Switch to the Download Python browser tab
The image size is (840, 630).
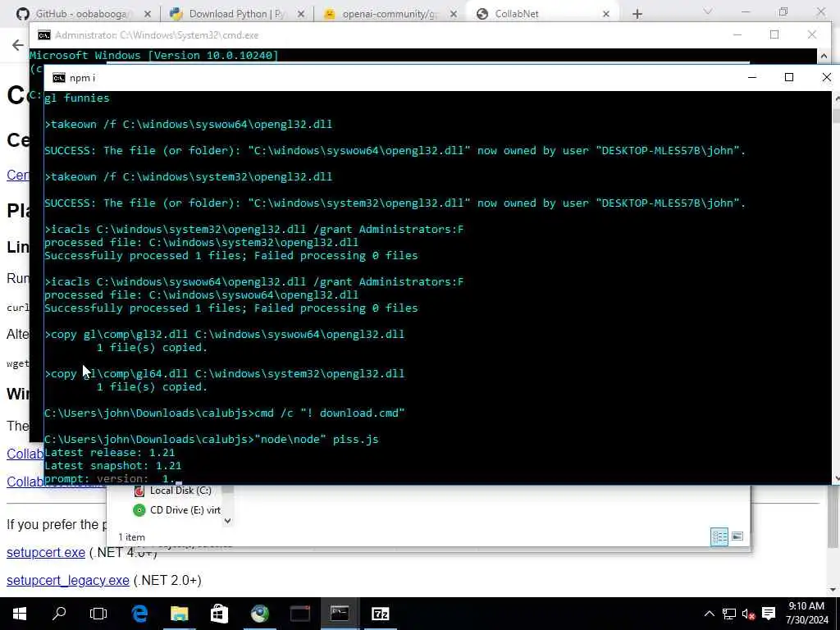[235, 14]
